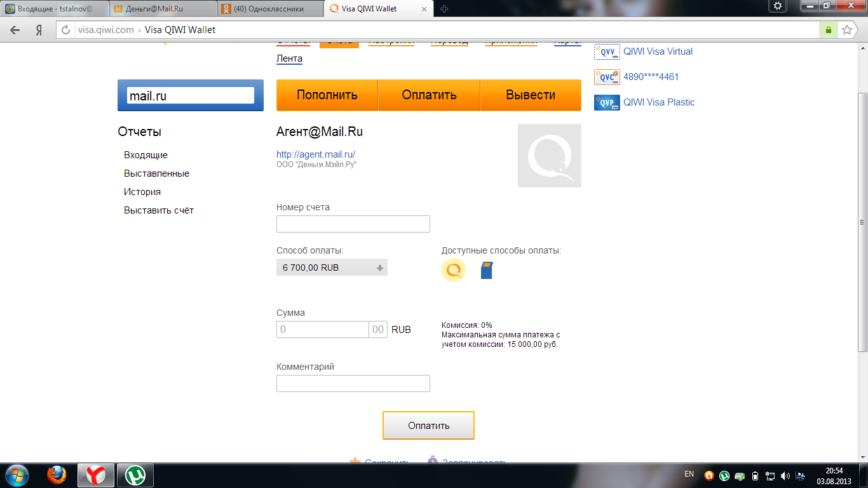Focus the kopecks 00 field
This screenshot has height=488, width=868.
click(378, 329)
